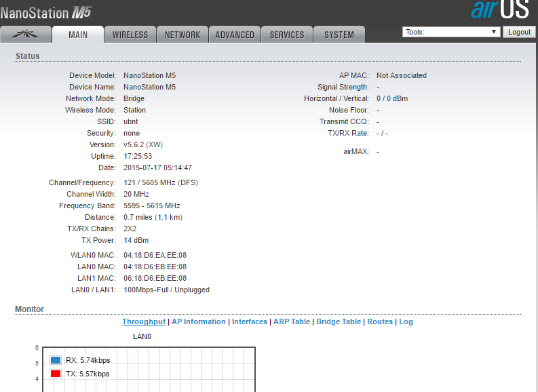This screenshot has height=392, width=538.
Task: Open the AP Information link
Action: (x=199, y=321)
